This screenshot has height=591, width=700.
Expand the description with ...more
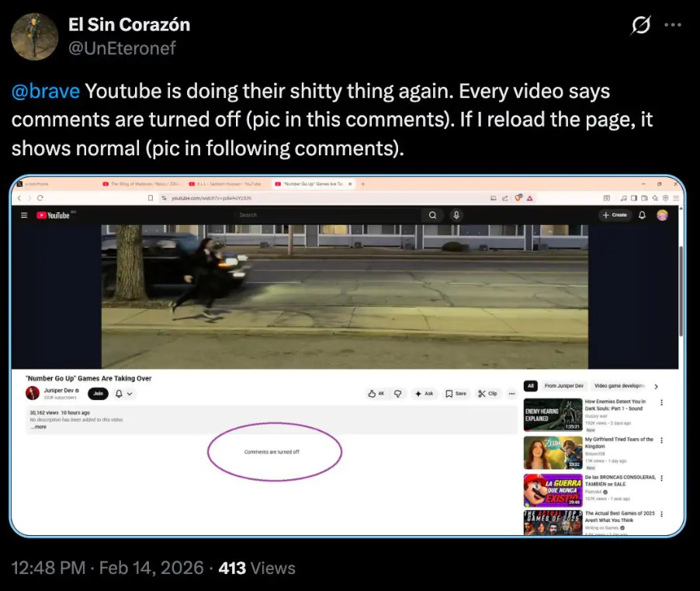click(39, 427)
